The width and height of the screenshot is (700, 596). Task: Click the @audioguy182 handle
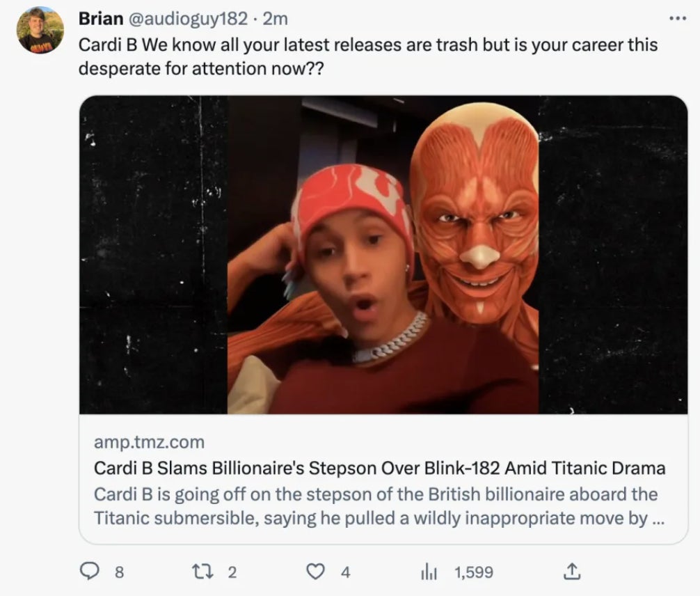[x=188, y=17]
